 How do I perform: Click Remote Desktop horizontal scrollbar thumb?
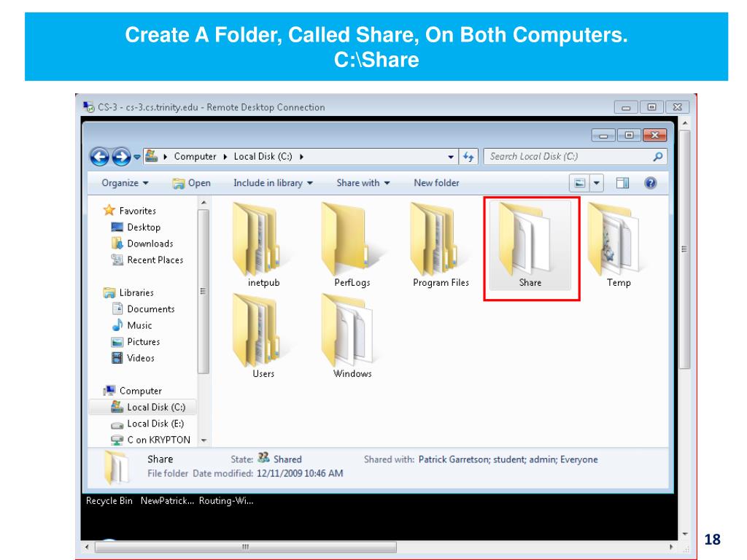pos(246,547)
